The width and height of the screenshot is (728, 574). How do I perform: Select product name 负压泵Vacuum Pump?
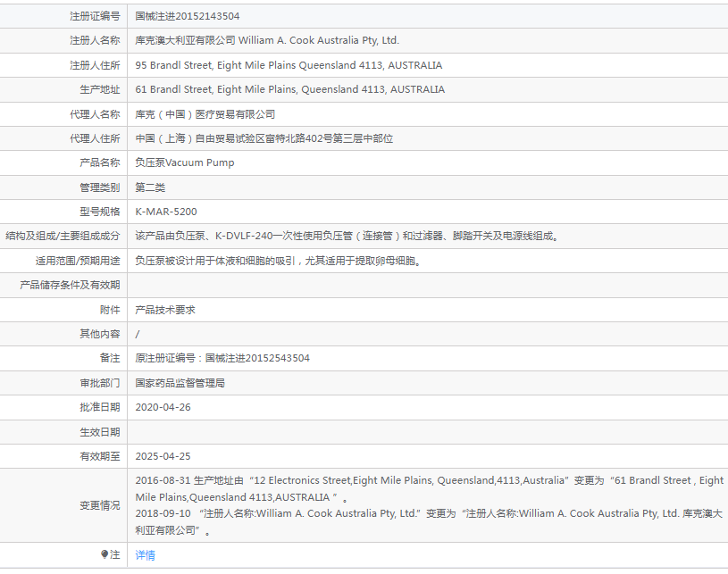click(x=184, y=162)
